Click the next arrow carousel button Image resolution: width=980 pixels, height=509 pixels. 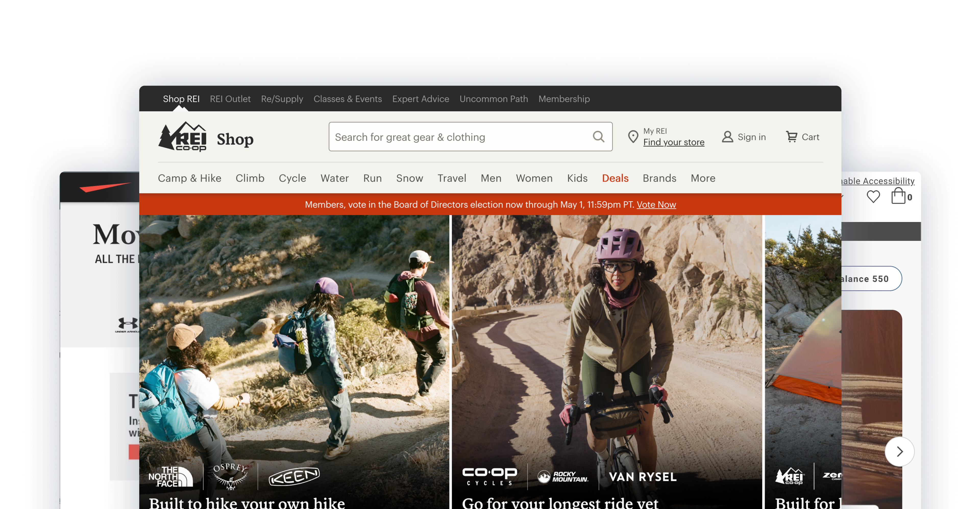899,452
